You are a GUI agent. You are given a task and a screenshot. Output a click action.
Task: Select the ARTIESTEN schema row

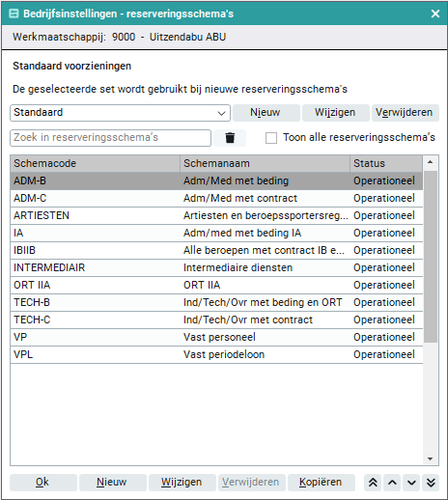coord(216,215)
